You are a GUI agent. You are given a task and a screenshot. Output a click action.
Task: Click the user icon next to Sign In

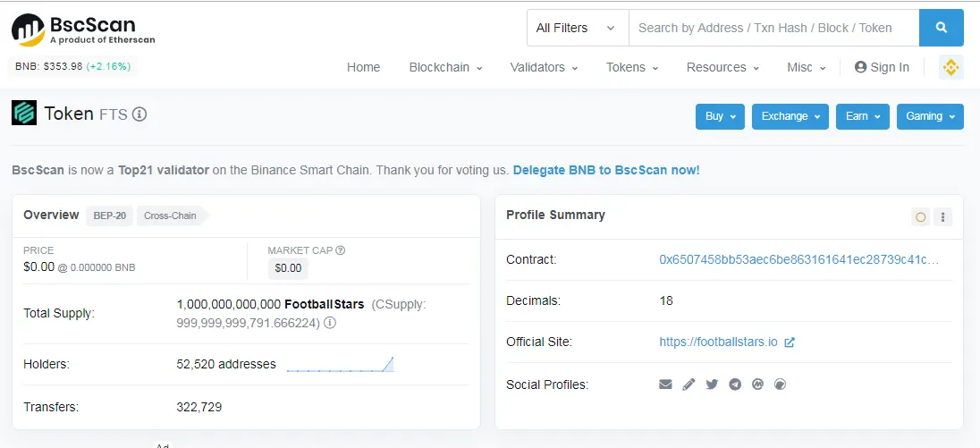click(860, 67)
